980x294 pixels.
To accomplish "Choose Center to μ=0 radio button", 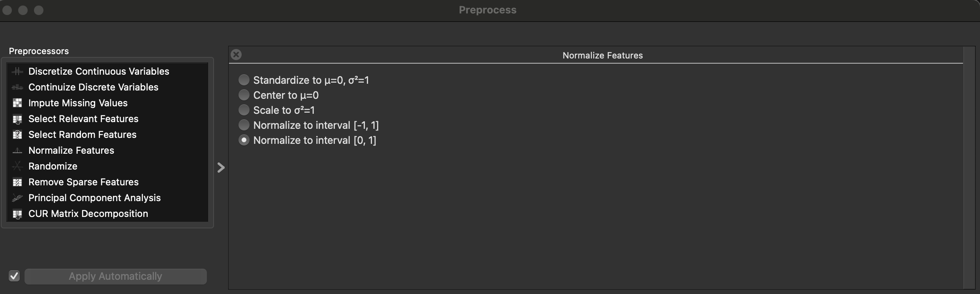I will pos(244,95).
